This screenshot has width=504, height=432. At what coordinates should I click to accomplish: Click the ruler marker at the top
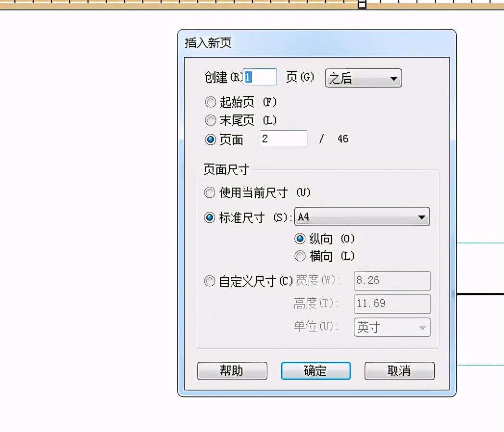pyautogui.click(x=362, y=4)
